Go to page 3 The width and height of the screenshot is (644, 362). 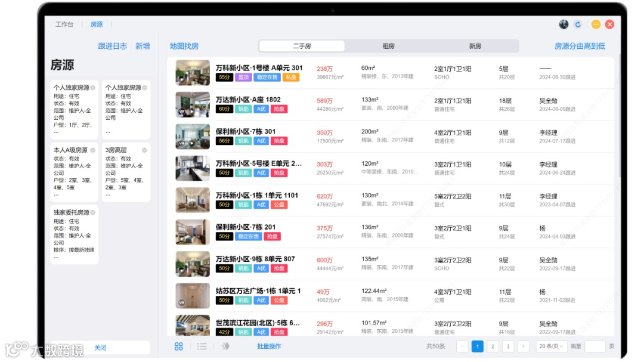click(508, 346)
